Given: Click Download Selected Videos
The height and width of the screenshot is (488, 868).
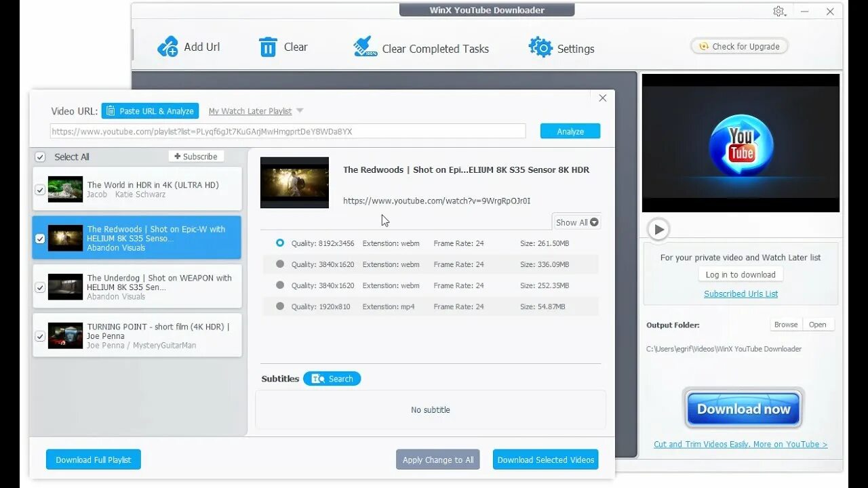Looking at the screenshot, I should point(546,460).
